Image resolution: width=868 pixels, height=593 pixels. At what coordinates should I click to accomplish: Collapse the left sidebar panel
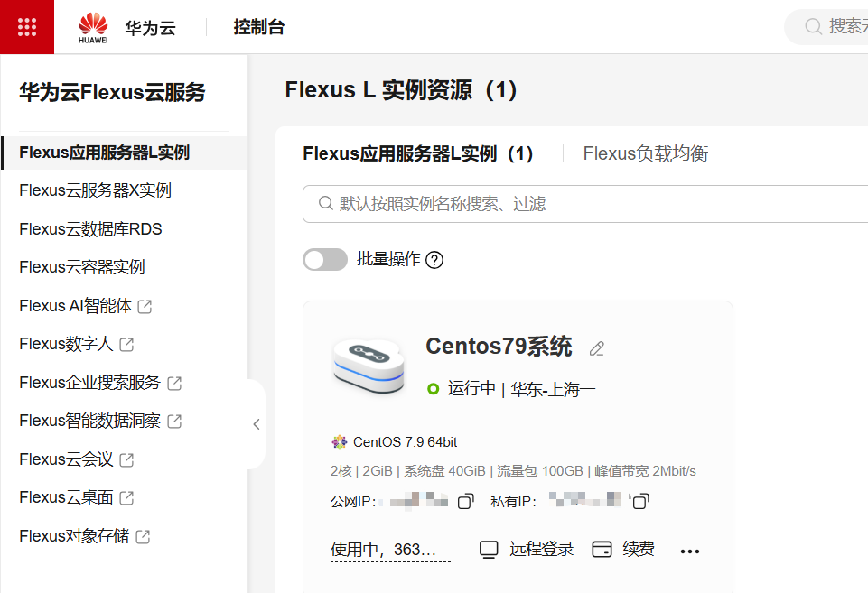tap(257, 424)
